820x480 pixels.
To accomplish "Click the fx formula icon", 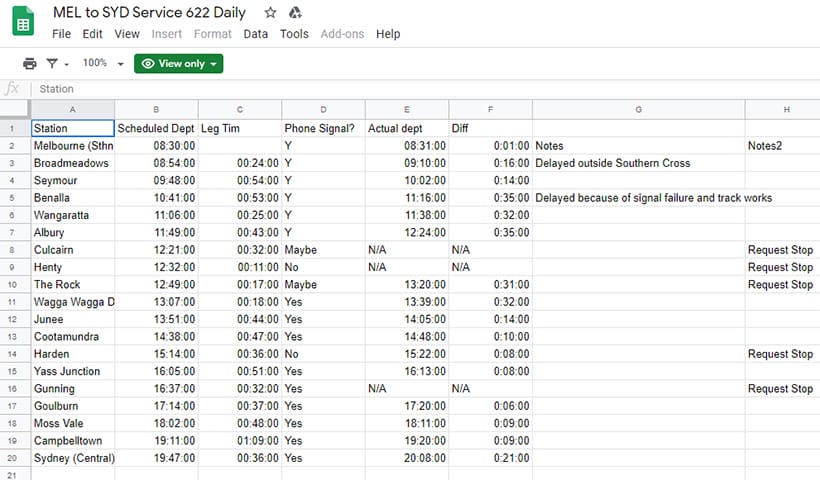I will pos(12,88).
